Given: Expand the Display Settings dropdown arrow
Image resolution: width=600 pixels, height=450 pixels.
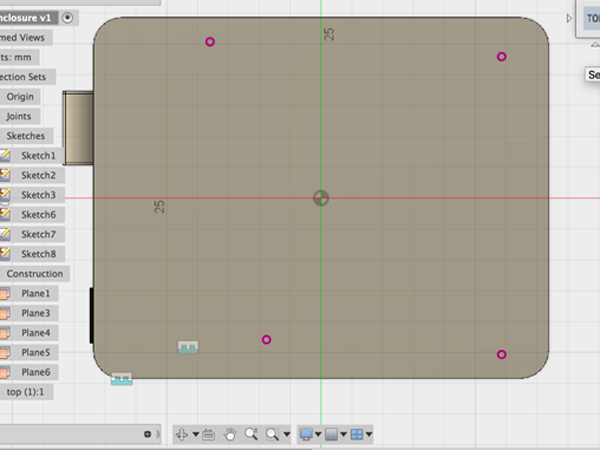Looking at the screenshot, I should pyautogui.click(x=318, y=434).
